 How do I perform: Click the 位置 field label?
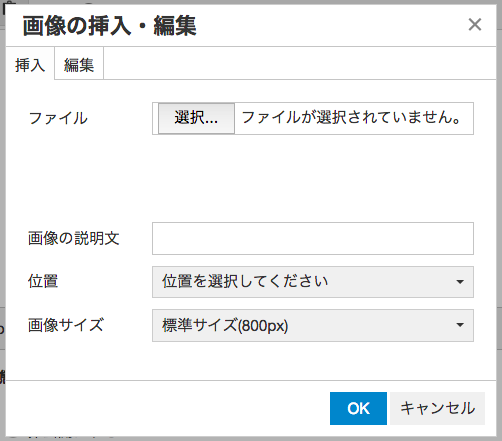click(43, 281)
